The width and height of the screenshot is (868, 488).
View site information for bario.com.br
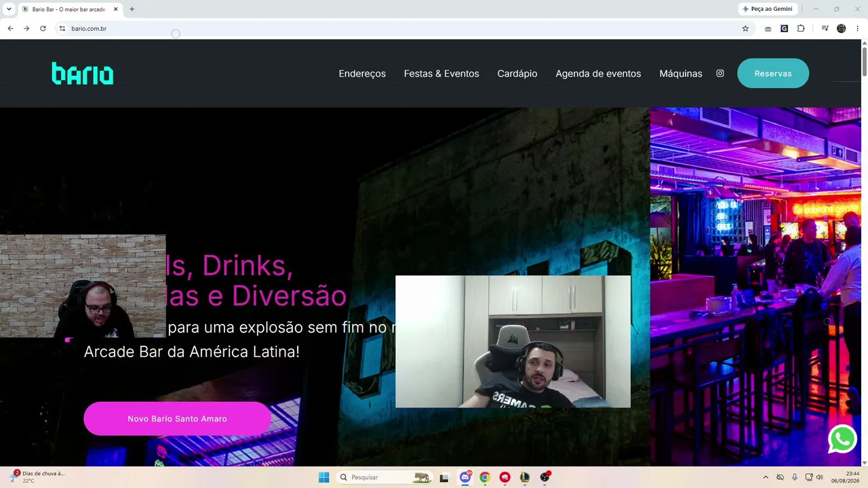pyautogui.click(x=62, y=28)
